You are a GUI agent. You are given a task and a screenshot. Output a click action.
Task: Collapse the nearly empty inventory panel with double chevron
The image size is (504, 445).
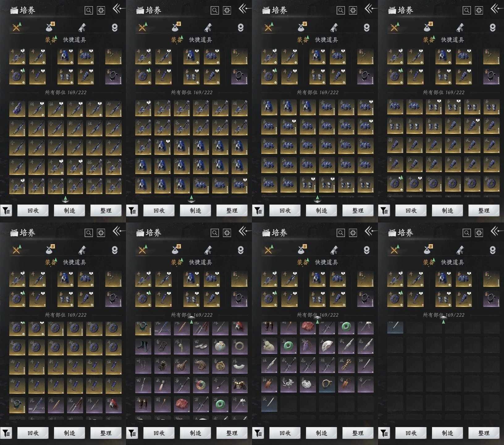[x=495, y=231]
